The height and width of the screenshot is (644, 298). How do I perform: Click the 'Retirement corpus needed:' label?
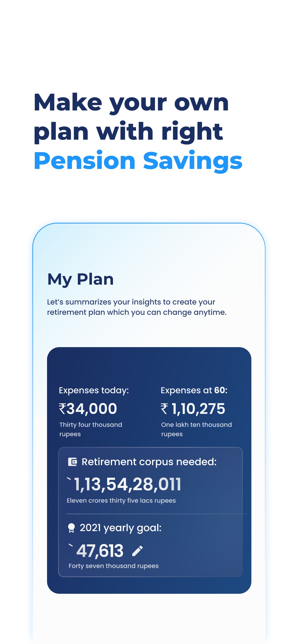(x=149, y=462)
